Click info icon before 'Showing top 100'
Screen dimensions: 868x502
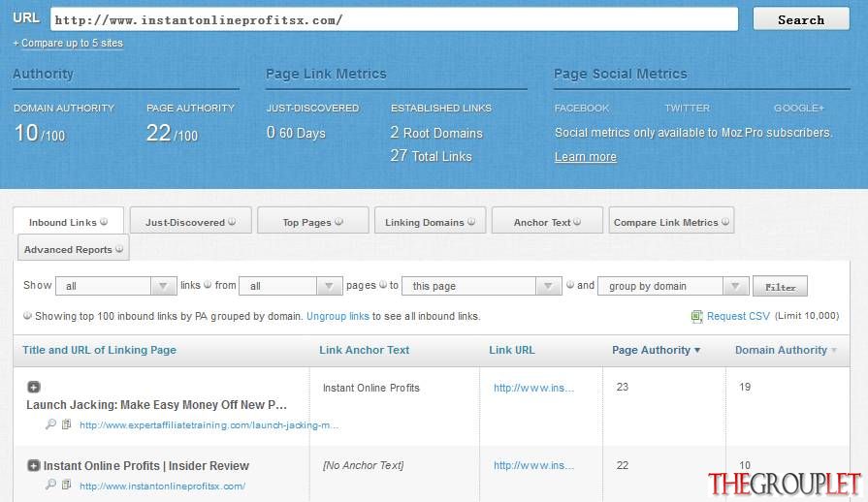pos(27,316)
